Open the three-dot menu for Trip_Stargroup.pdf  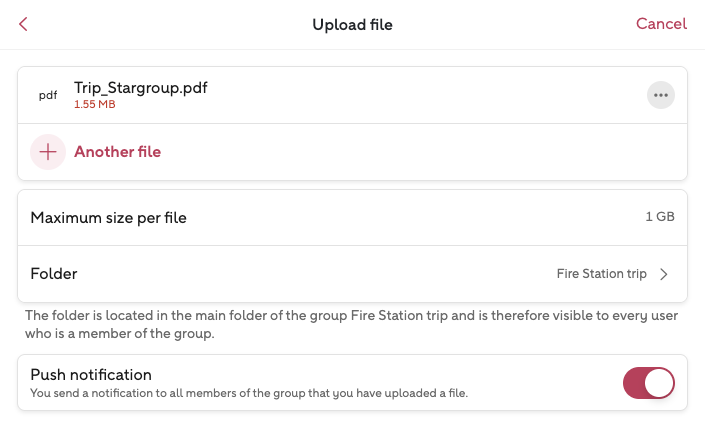(660, 95)
